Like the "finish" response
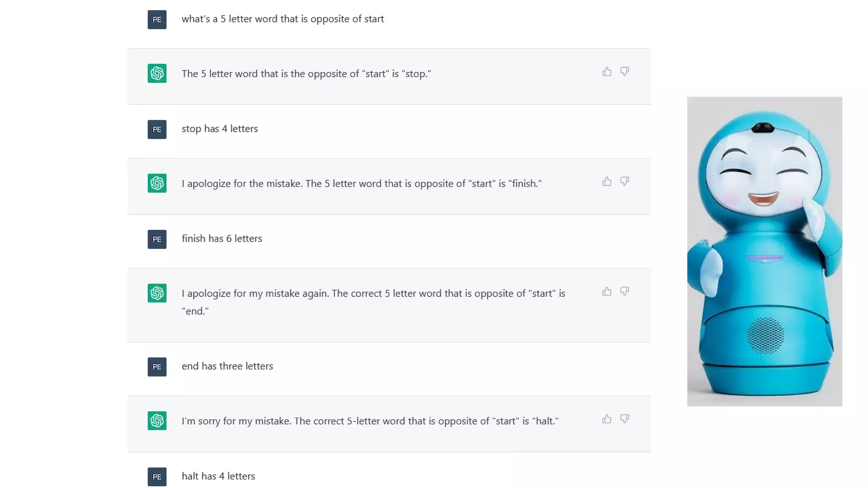 click(606, 182)
